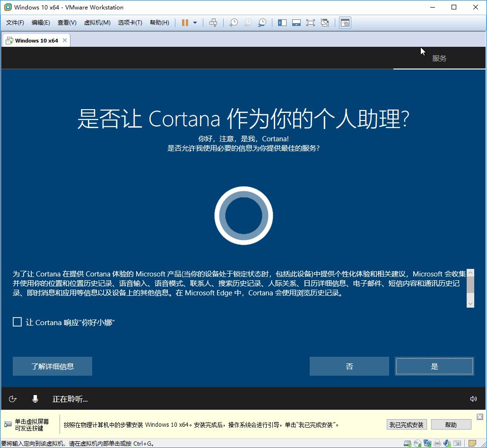This screenshot has width=487, height=448.
Task: Switch the virtual machine to full screen mode
Action: point(311,22)
